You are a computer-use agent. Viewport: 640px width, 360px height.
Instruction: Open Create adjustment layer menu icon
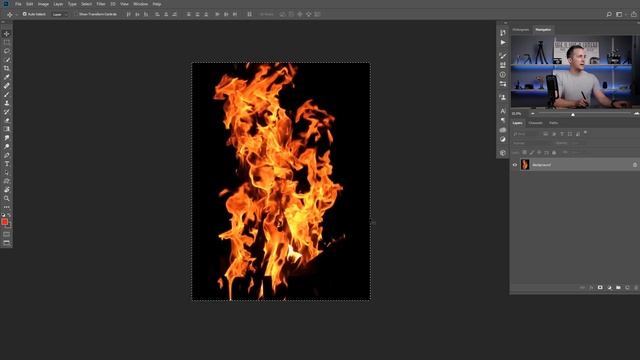coord(609,288)
